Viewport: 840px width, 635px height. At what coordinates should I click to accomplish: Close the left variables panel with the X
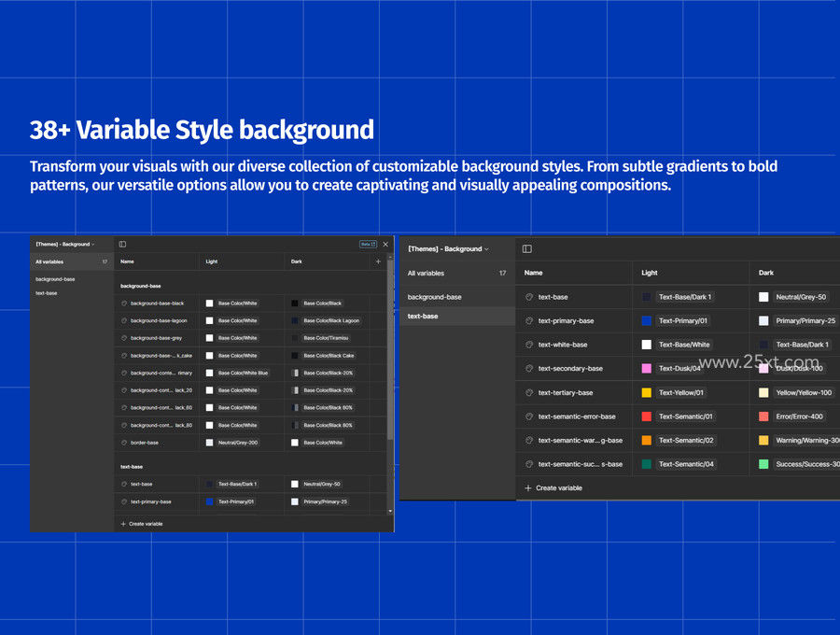pyautogui.click(x=385, y=245)
